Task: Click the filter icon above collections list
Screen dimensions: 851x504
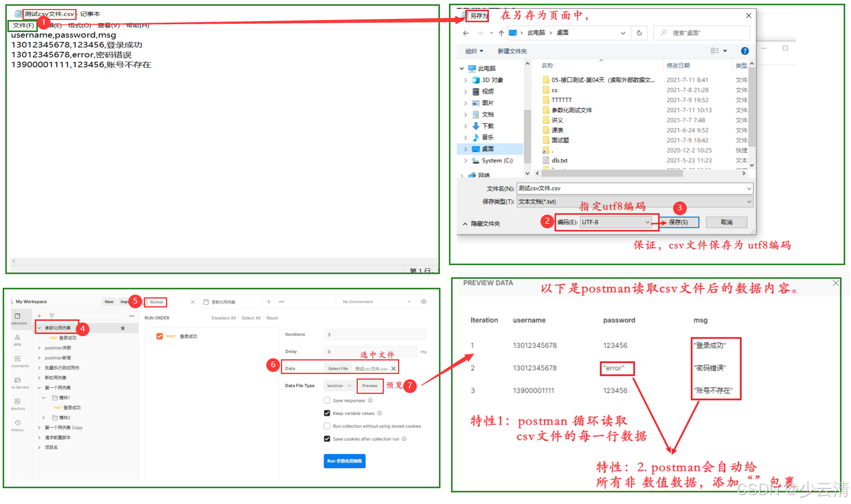Action: (x=52, y=316)
